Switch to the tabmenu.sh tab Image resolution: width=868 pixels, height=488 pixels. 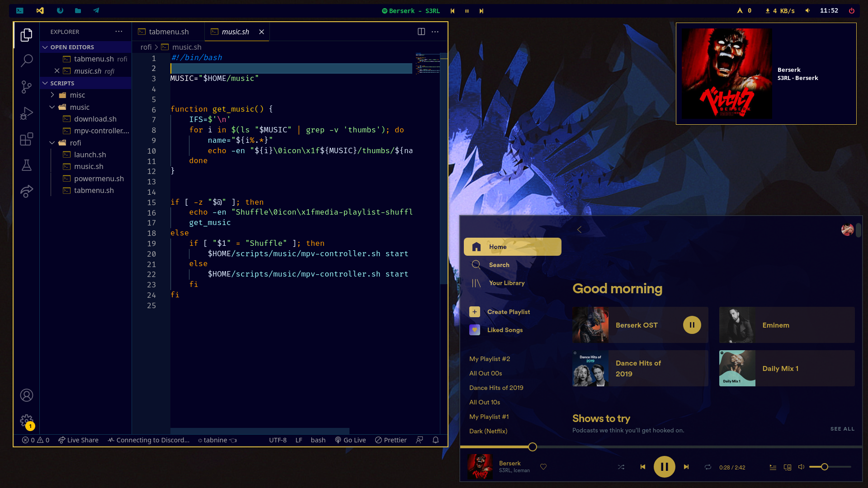168,32
